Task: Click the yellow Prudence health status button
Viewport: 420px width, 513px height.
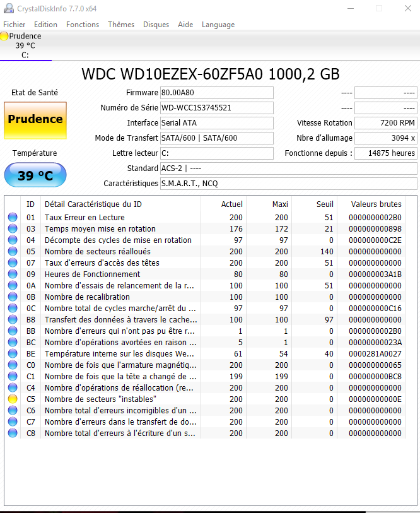Action: 35,121
